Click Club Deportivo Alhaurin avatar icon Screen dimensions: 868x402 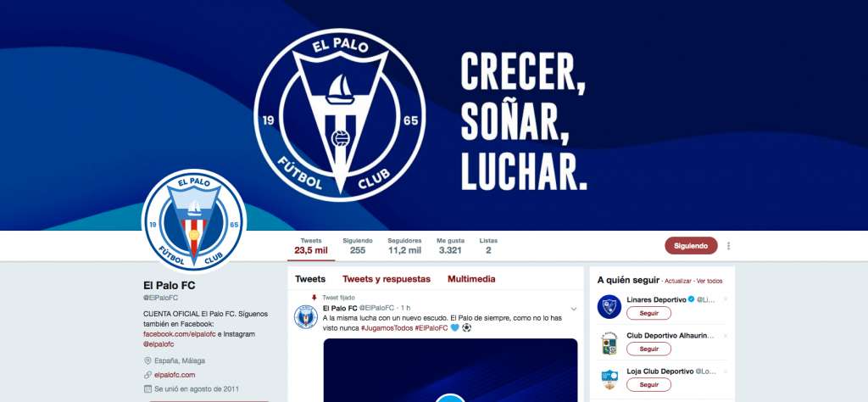pos(609,343)
